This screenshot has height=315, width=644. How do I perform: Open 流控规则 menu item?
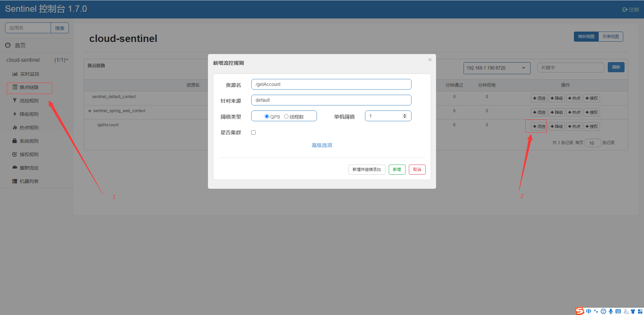pos(29,101)
